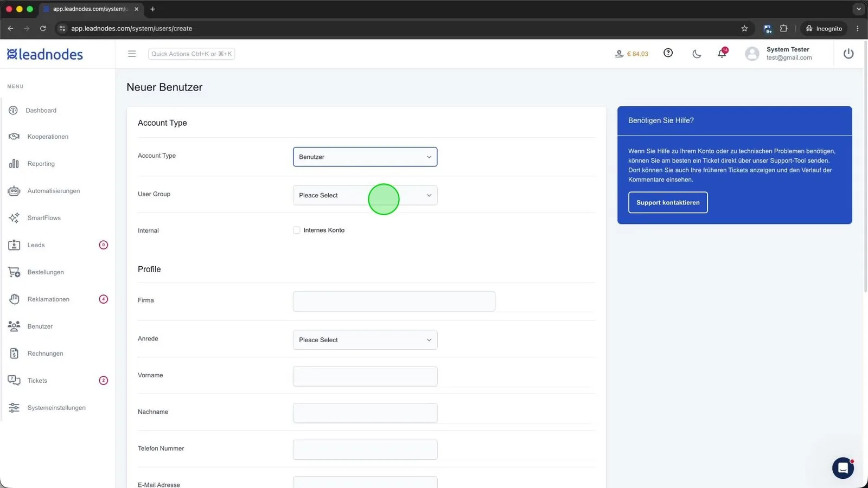The width and height of the screenshot is (868, 488).
Task: Focus the Nachname input field
Action: [365, 413]
